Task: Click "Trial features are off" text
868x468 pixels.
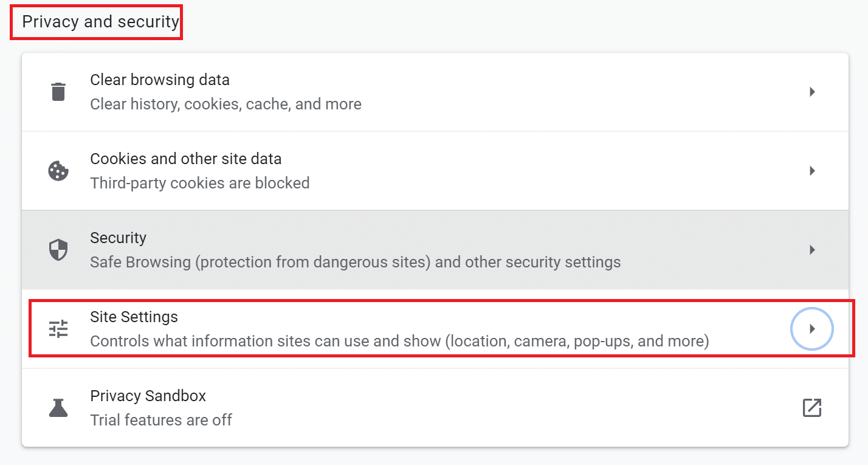Action: pos(161,420)
